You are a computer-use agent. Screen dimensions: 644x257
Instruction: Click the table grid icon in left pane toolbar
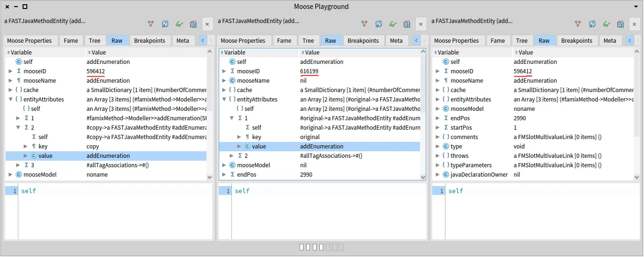193,24
